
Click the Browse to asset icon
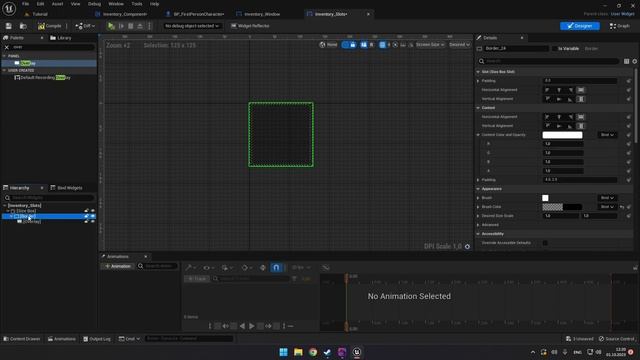tap(23, 26)
